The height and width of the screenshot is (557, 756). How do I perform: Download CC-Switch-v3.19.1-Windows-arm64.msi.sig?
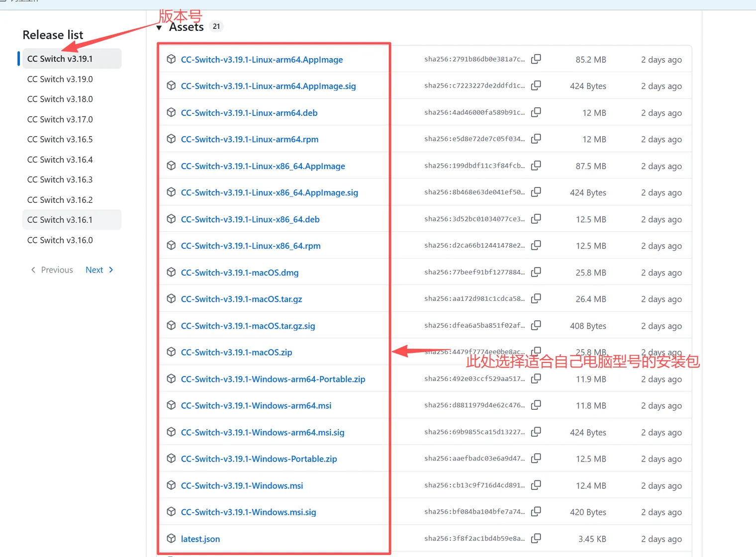click(x=263, y=432)
